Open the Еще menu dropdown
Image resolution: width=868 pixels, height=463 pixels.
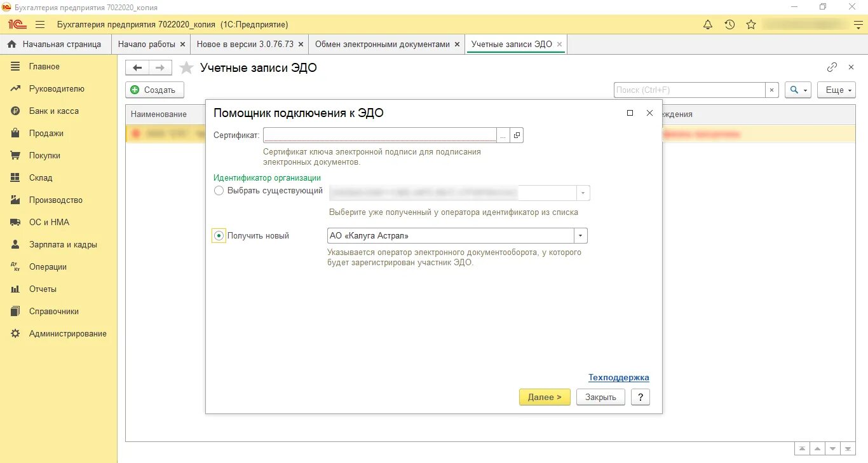point(836,90)
